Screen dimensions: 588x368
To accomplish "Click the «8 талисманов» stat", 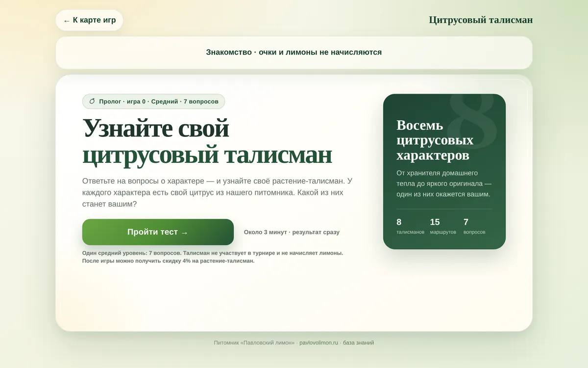I will pyautogui.click(x=410, y=226).
